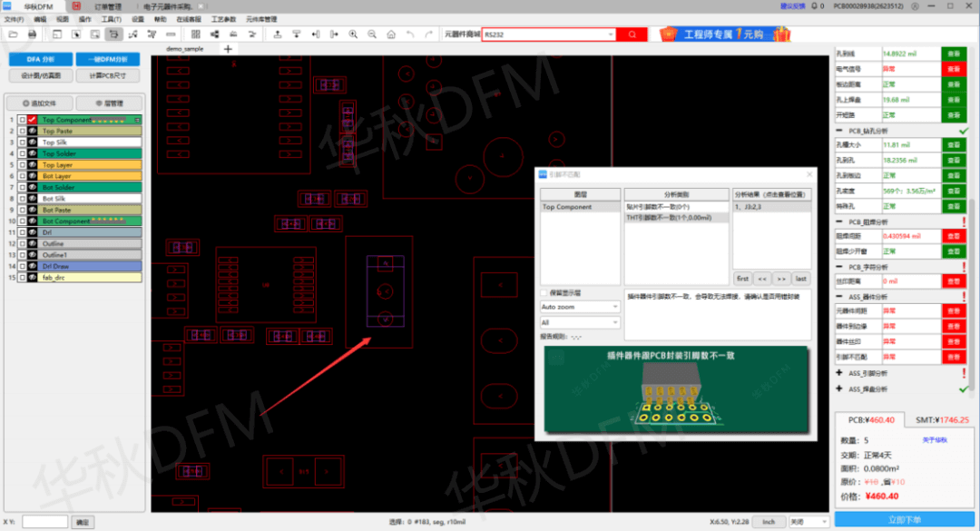Click the red search button next to RS232
Image resolution: width=980 pixels, height=531 pixels.
click(x=632, y=34)
